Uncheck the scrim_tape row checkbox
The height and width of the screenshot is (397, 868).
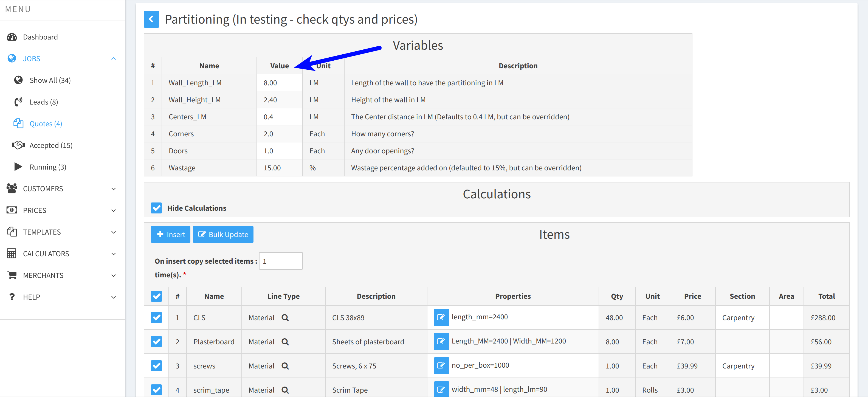click(x=156, y=390)
